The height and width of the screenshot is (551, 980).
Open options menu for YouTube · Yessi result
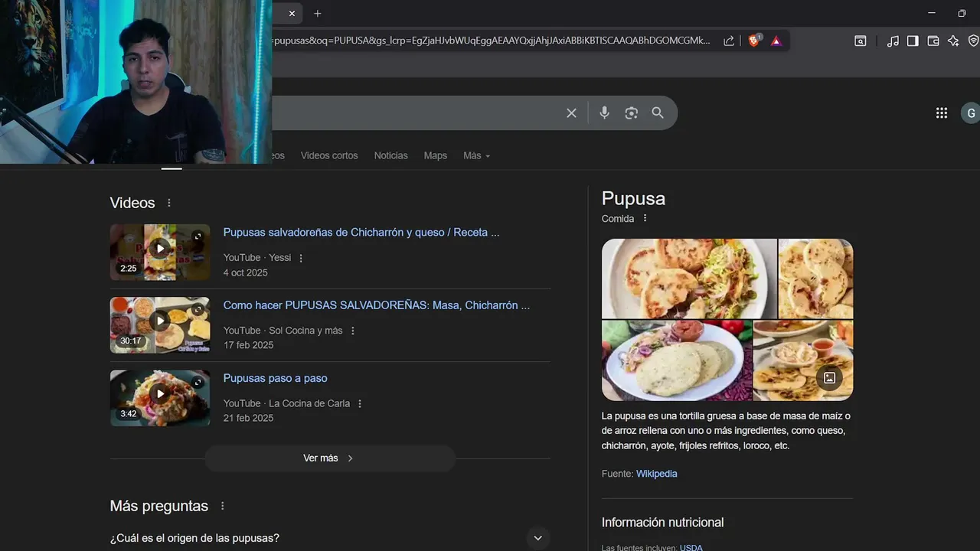(301, 258)
